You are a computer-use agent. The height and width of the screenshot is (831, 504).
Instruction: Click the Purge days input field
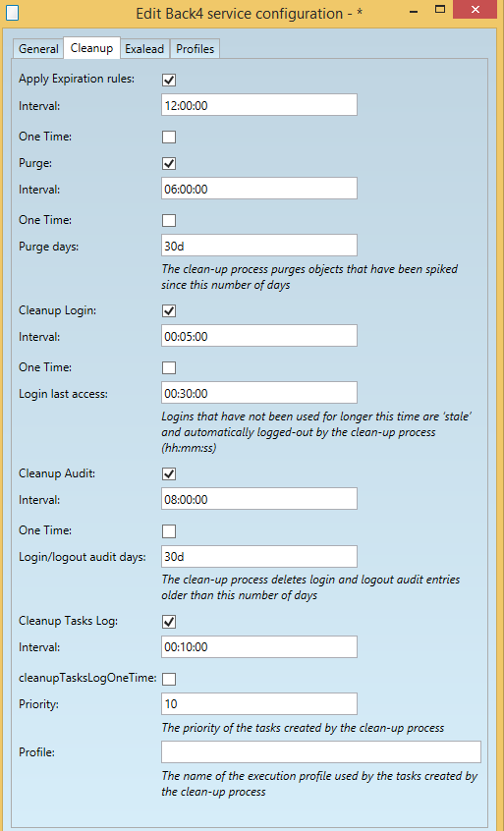[x=259, y=246]
